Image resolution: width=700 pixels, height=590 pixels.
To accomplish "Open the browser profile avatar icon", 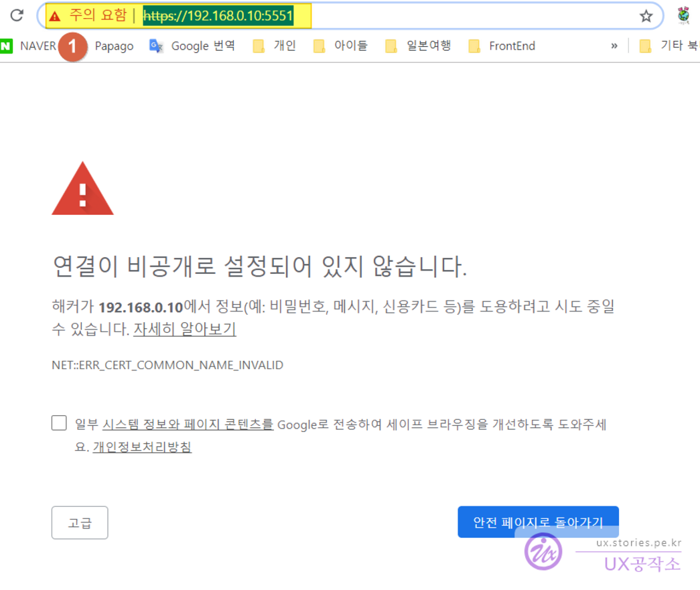I will (683, 15).
